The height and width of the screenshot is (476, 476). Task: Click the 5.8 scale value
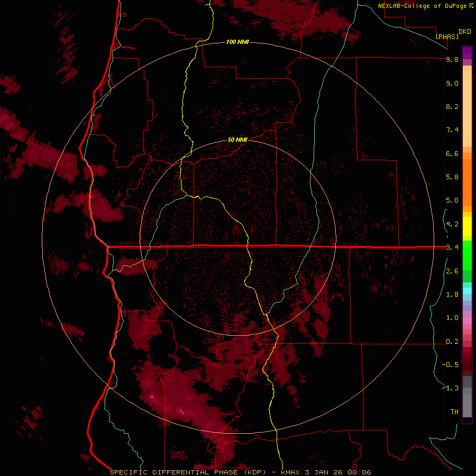point(452,177)
